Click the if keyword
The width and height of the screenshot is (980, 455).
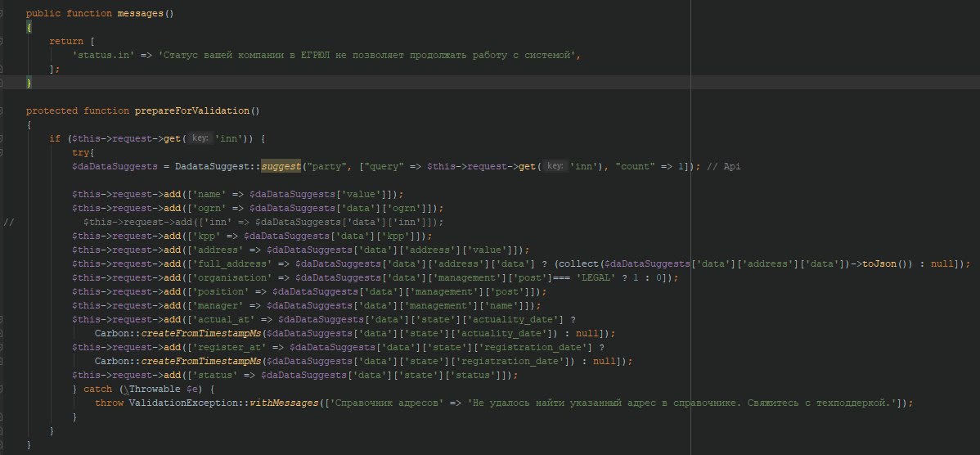point(55,139)
